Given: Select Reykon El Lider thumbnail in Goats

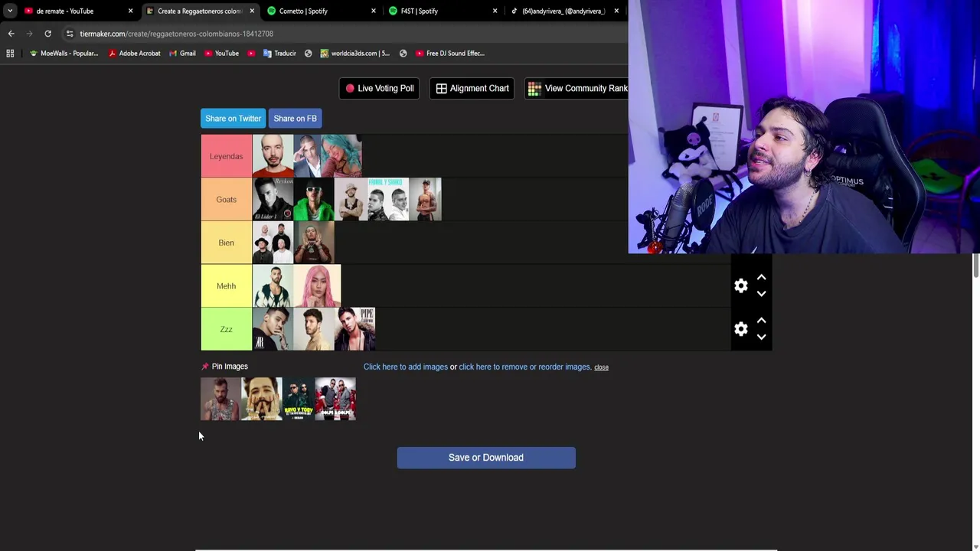Looking at the screenshot, I should click(x=273, y=199).
